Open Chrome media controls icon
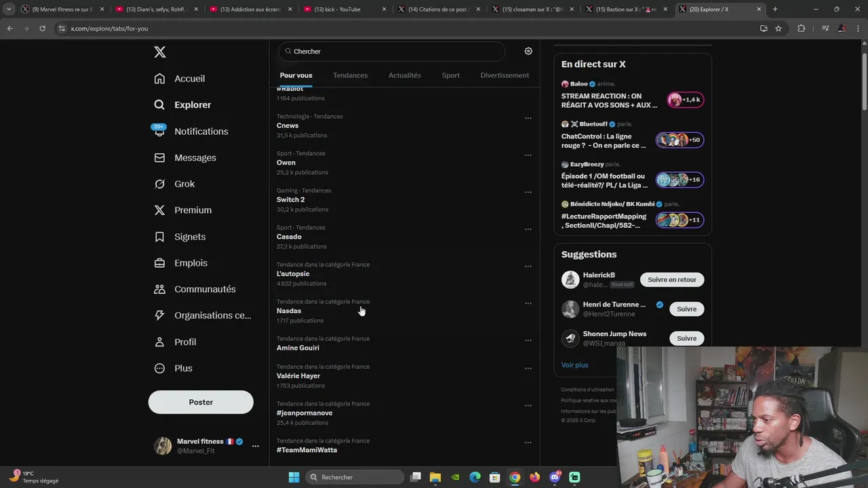Image resolution: width=868 pixels, height=488 pixels. [x=825, y=28]
